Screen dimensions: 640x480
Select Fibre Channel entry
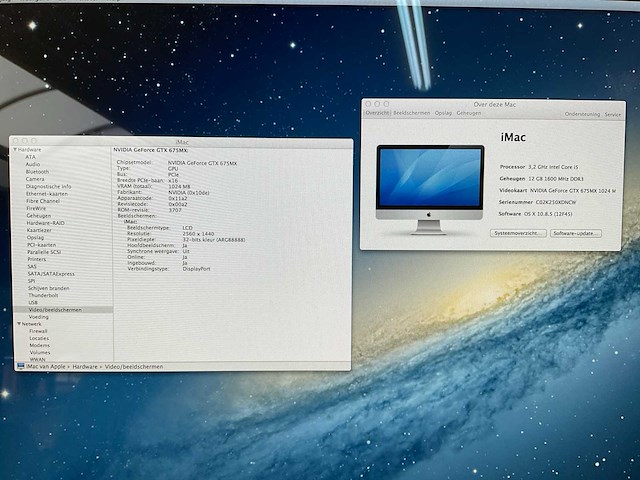coord(43,201)
